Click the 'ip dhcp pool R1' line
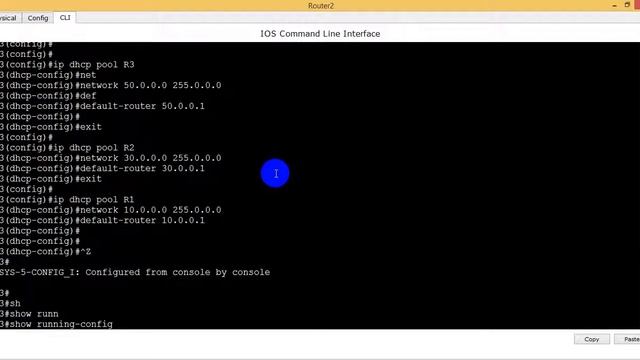The width and height of the screenshot is (640, 360). pyautogui.click(x=67, y=200)
